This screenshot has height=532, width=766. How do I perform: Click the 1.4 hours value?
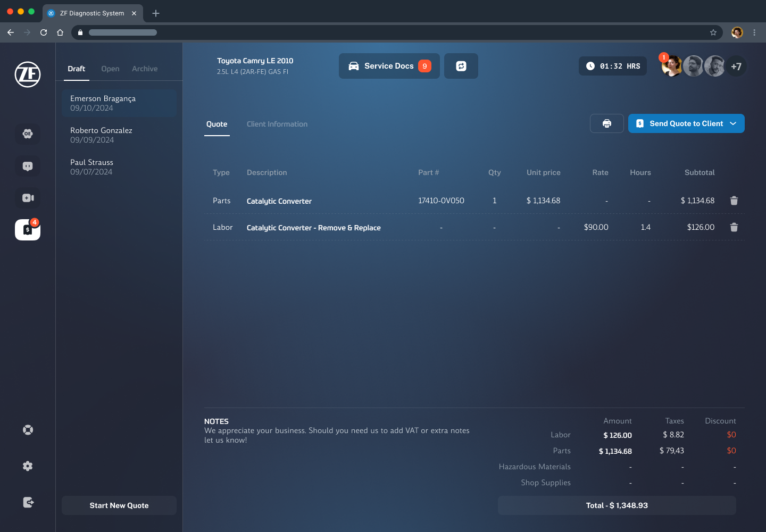pyautogui.click(x=645, y=227)
